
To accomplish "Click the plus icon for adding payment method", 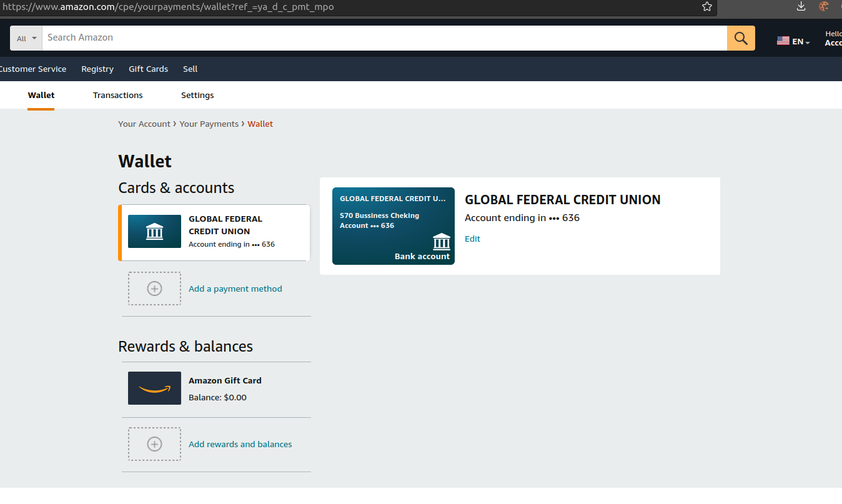I will pyautogui.click(x=154, y=289).
